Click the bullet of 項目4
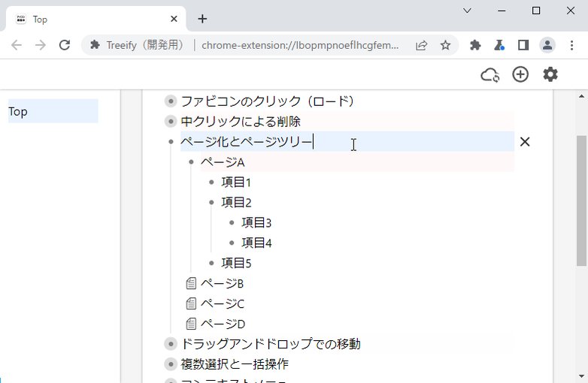 (232, 243)
